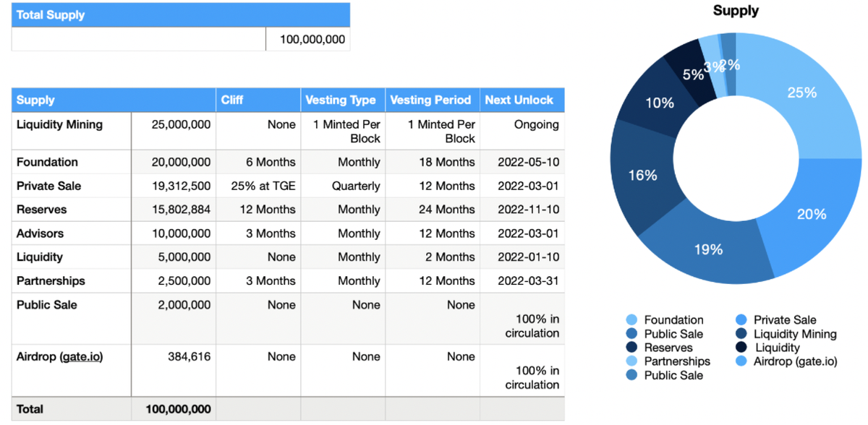Click the 20% slice of the donut chart

[810, 215]
